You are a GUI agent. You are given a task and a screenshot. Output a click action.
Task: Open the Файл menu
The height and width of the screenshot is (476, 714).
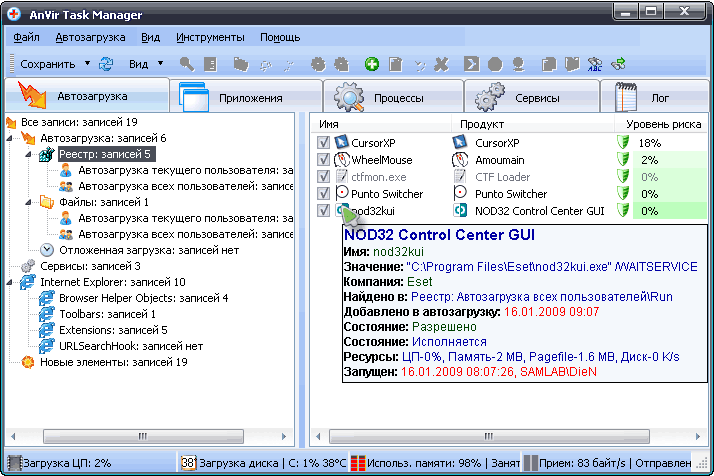pyautogui.click(x=26, y=37)
